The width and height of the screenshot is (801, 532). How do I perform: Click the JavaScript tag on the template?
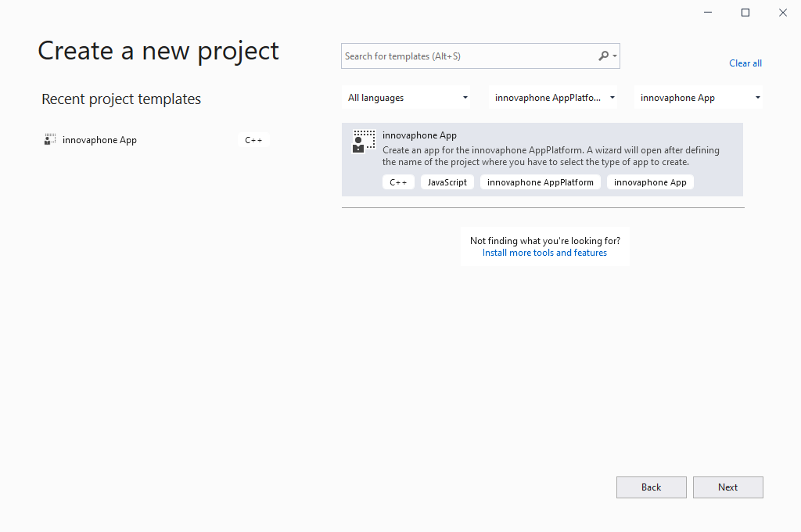click(x=447, y=182)
